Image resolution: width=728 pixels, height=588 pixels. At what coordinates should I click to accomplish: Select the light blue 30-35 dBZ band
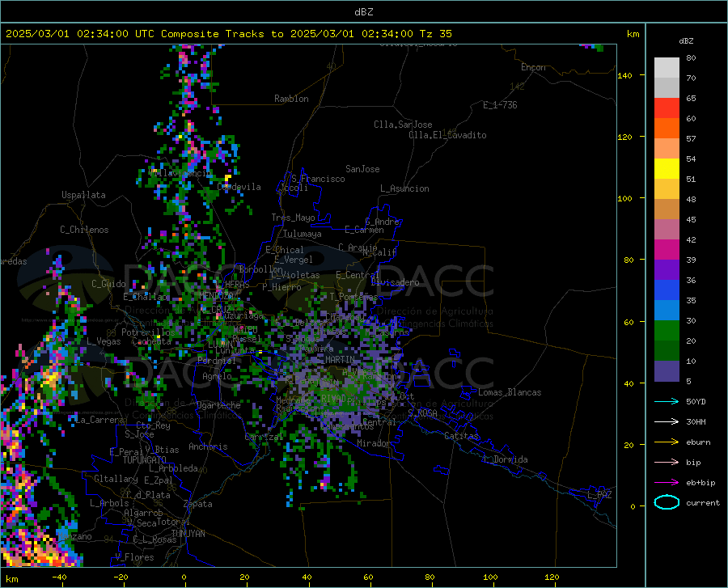click(x=667, y=310)
